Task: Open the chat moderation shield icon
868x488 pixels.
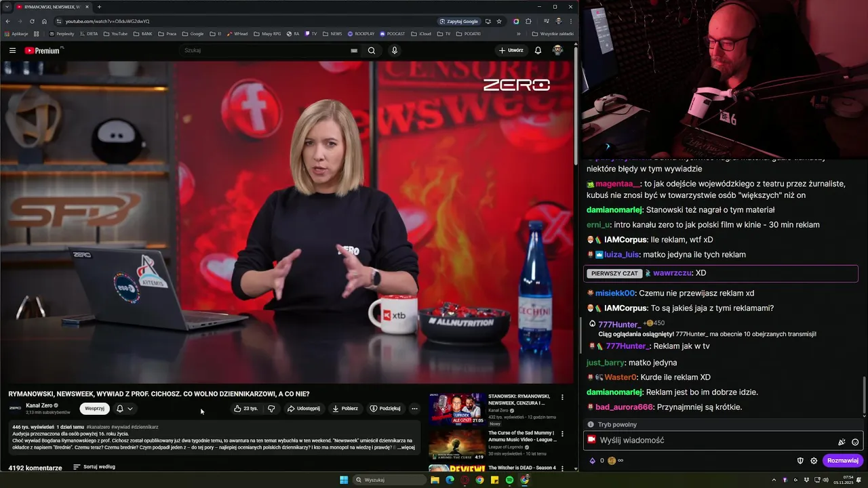Action: [x=800, y=461]
